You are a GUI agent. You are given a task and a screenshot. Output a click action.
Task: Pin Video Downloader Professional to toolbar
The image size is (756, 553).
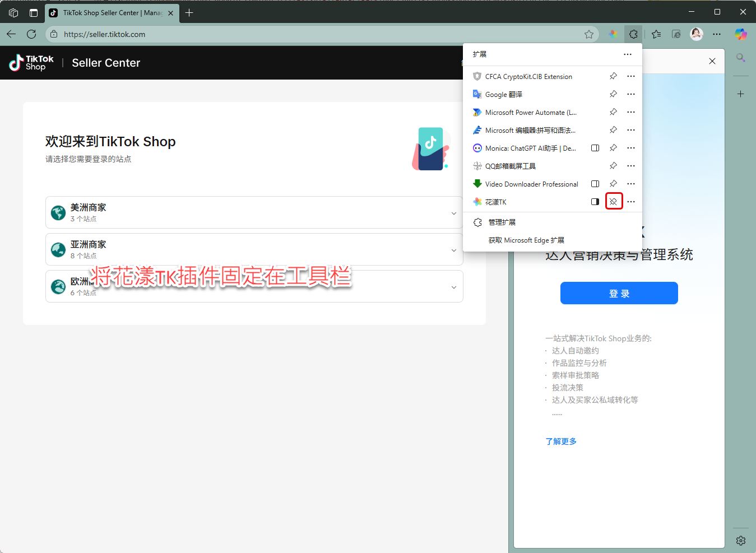tap(614, 184)
